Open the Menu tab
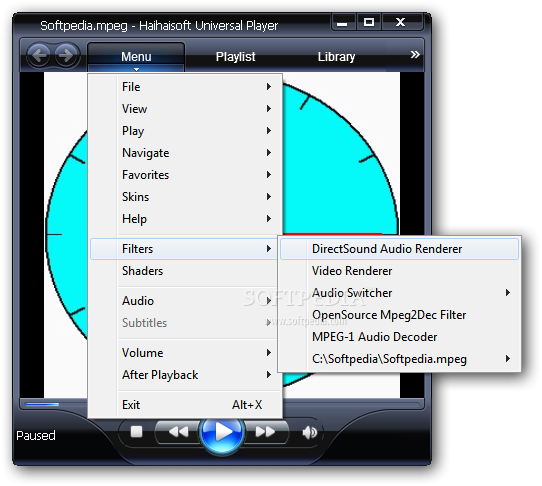This screenshot has width=542, height=486. [136, 57]
